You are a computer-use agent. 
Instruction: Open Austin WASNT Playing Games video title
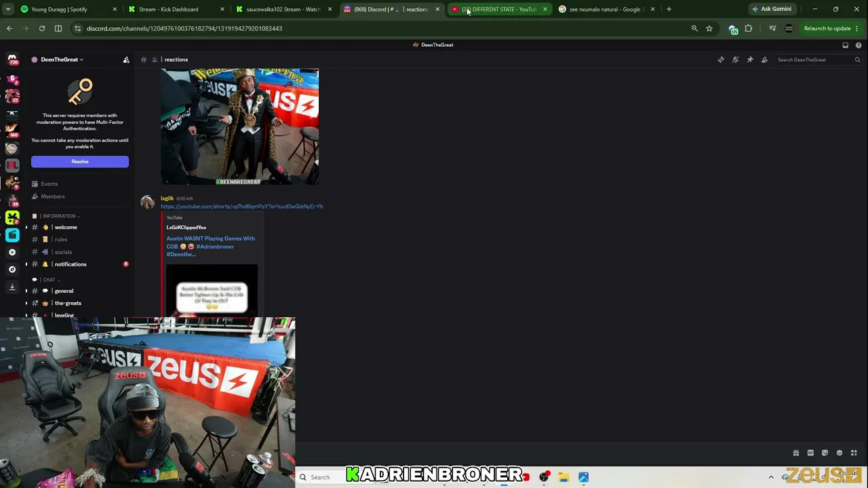click(x=211, y=246)
